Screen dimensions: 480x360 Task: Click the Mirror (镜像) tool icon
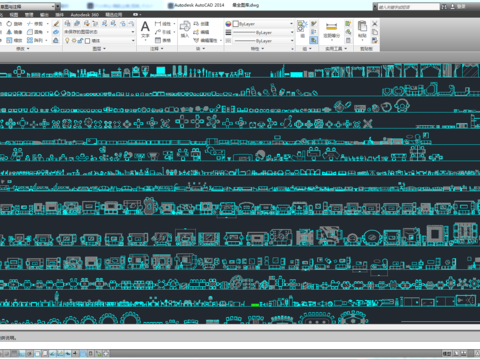pos(9,32)
